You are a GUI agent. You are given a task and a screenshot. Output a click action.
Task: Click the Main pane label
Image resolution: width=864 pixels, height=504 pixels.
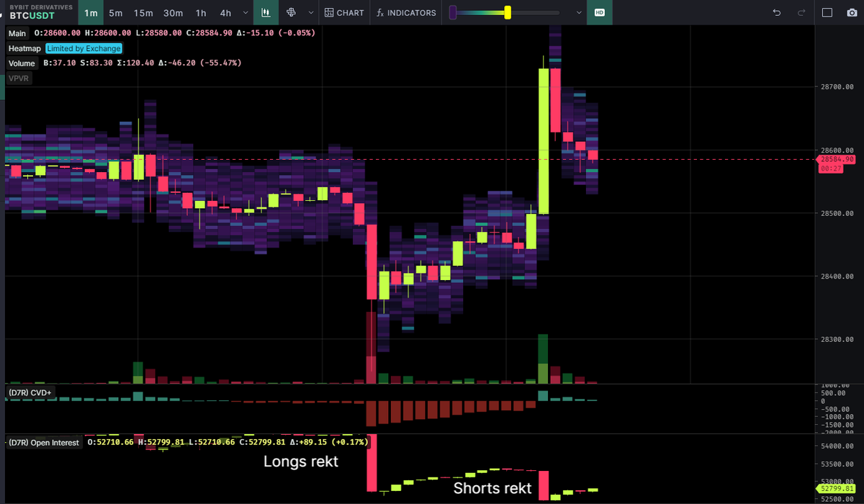[x=17, y=33]
